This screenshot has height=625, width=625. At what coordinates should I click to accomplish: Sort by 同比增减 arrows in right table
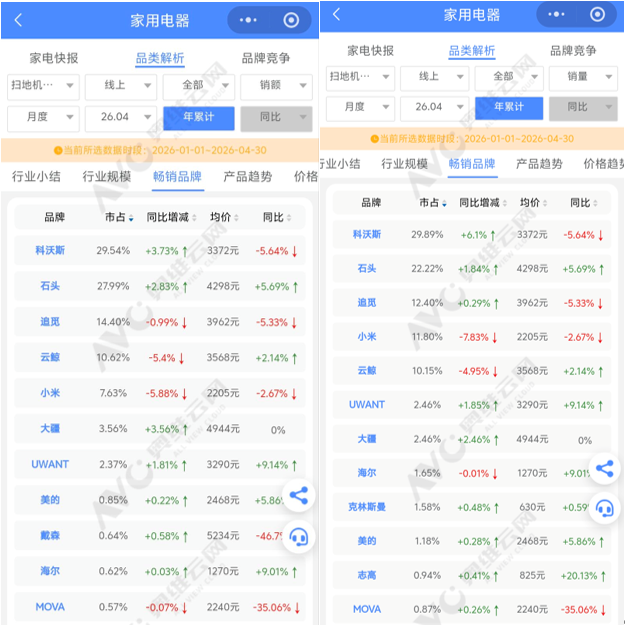pos(505,203)
